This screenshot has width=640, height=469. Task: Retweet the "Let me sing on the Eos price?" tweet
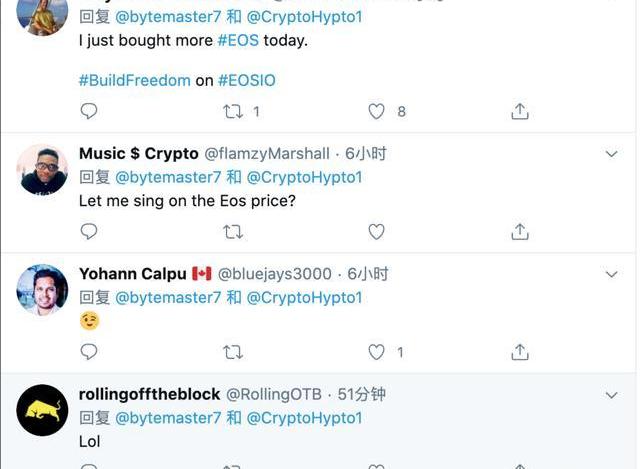[233, 232]
